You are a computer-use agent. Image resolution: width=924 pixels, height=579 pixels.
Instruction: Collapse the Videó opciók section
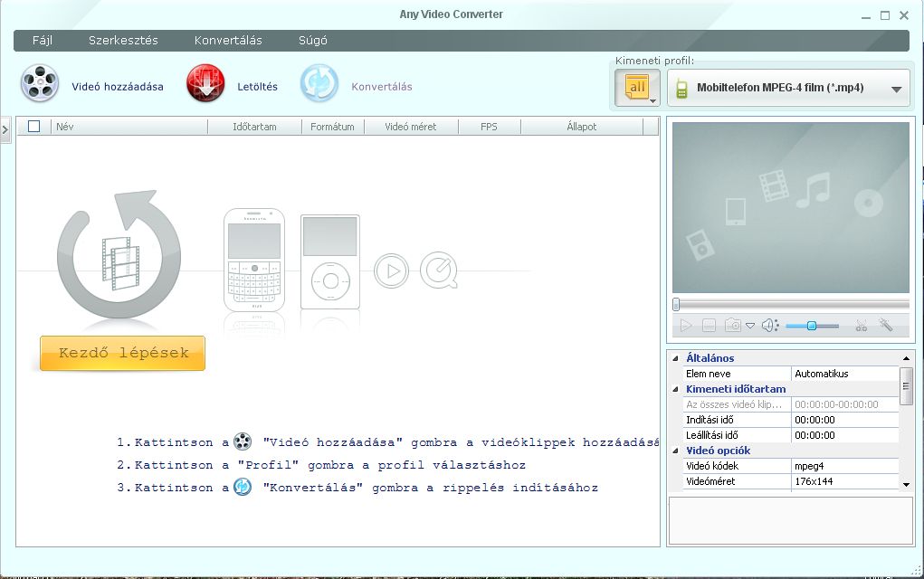pyautogui.click(x=676, y=451)
